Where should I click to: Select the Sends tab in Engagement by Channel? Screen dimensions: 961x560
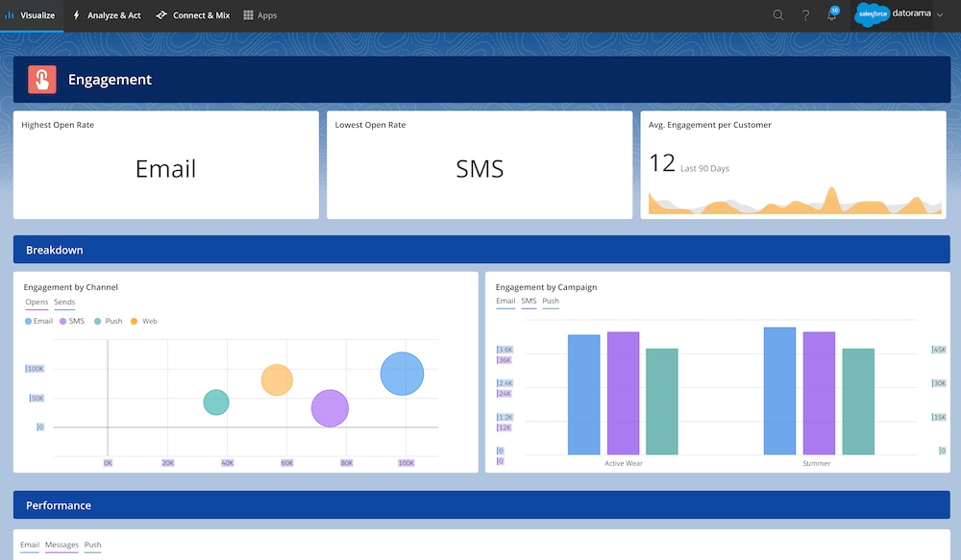(x=64, y=303)
